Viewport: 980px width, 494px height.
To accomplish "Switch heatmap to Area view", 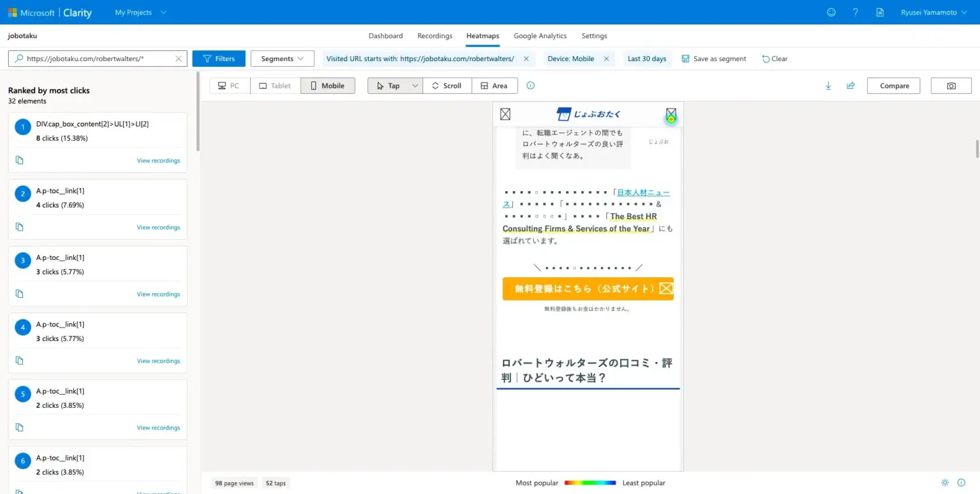I will pos(494,85).
